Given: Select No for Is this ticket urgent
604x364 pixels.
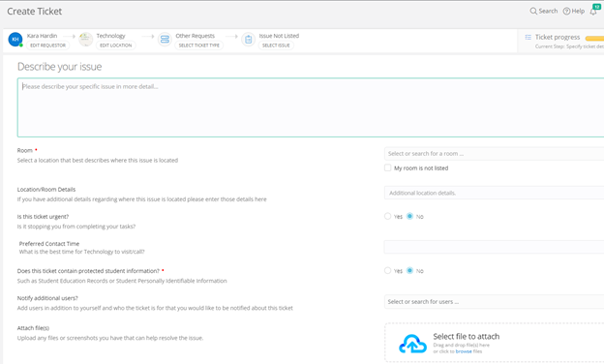Looking at the screenshot, I should pyautogui.click(x=409, y=216).
